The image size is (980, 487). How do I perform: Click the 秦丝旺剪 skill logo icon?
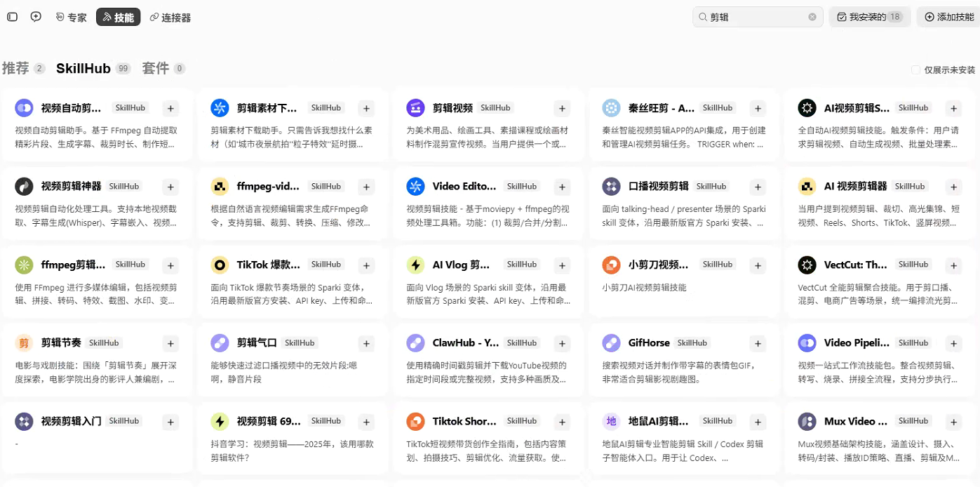point(611,108)
